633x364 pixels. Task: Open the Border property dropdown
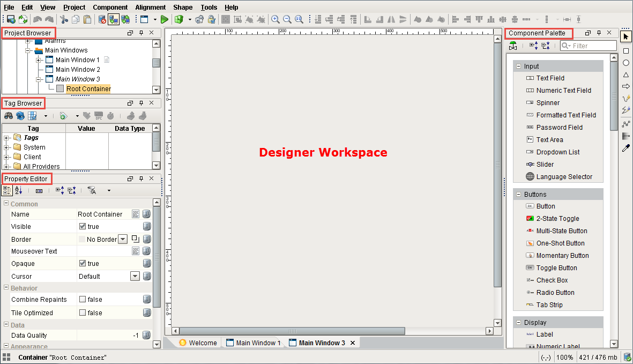(122, 239)
